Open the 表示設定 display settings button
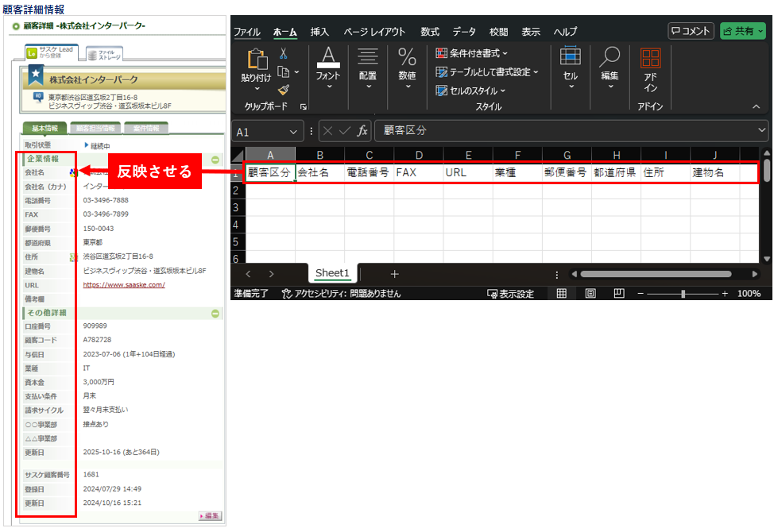Viewport: 774px width, 532px height. tap(510, 294)
